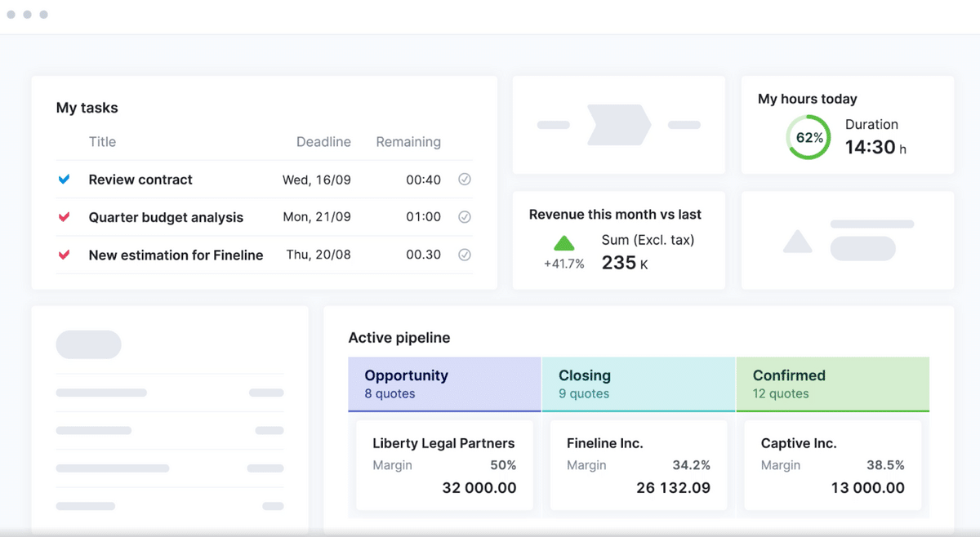980x537 pixels.
Task: Select the Opportunity pipeline stage
Action: pyautogui.click(x=444, y=384)
